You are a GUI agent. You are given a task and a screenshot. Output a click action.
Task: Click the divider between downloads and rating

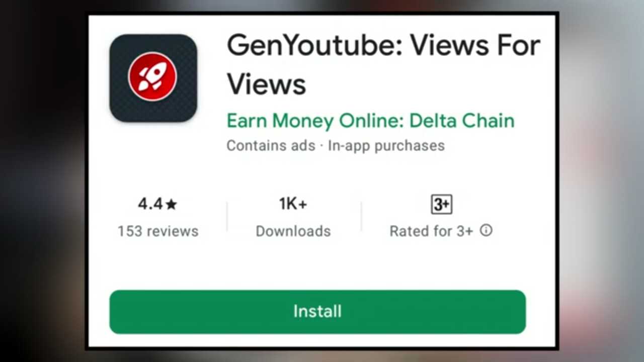pos(361,217)
